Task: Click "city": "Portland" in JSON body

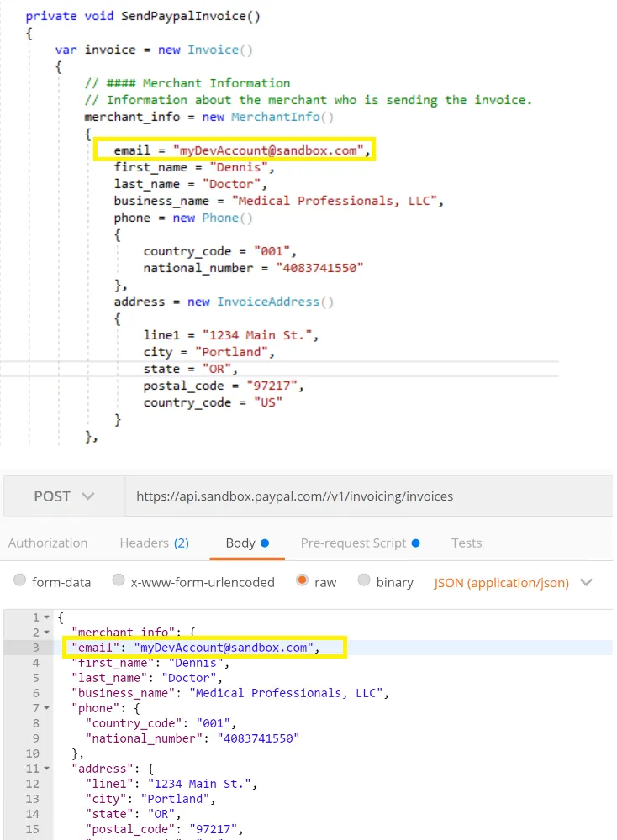Action: pos(150,800)
